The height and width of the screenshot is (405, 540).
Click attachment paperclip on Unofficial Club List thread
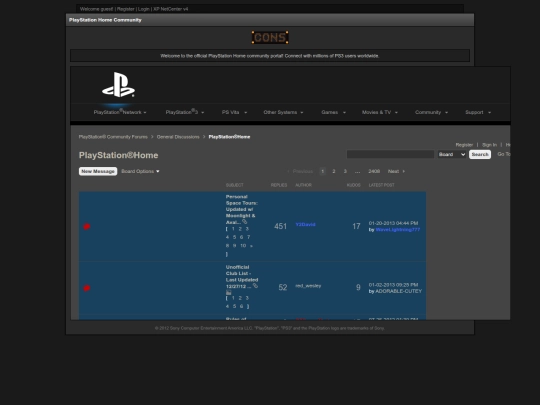click(x=255, y=286)
